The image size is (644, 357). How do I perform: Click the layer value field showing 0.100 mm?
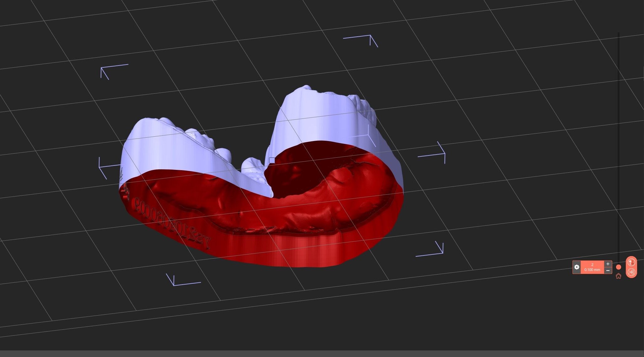click(x=592, y=270)
